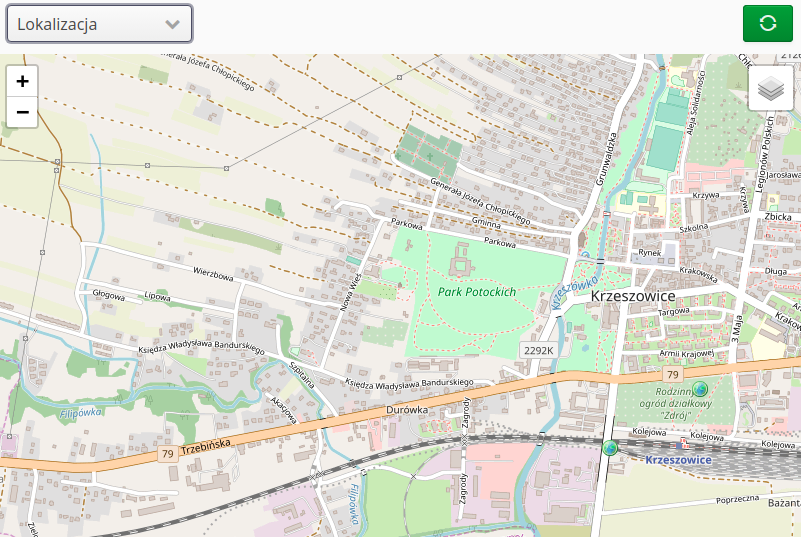Click the Park Potockich label
Screen dimensions: 801x537
point(476,291)
